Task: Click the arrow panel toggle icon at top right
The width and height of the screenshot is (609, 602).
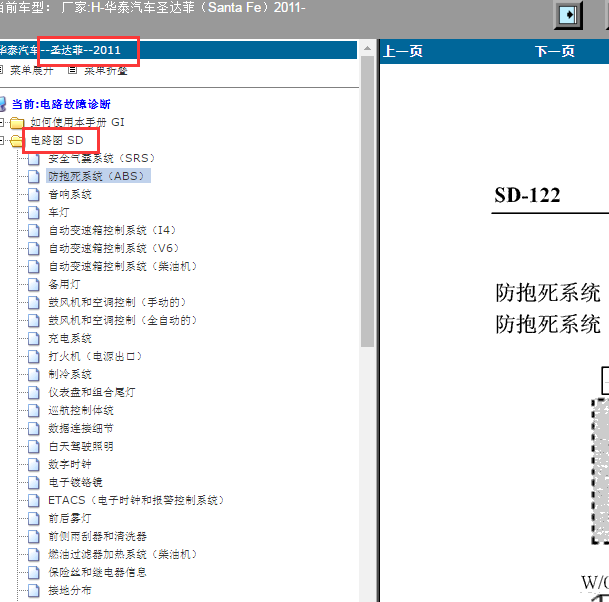Action: (568, 16)
